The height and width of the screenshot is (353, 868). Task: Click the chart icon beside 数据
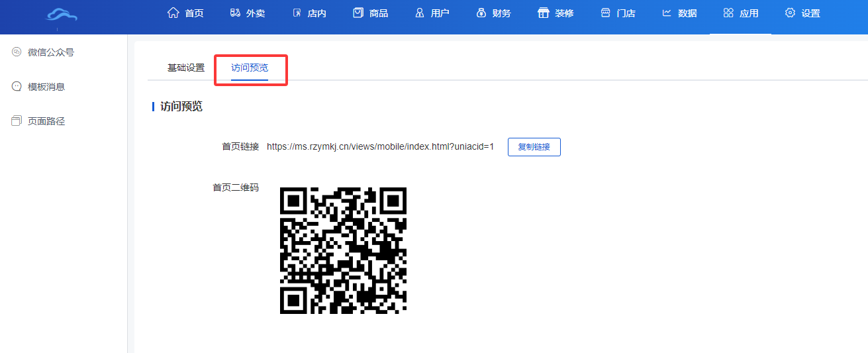667,13
